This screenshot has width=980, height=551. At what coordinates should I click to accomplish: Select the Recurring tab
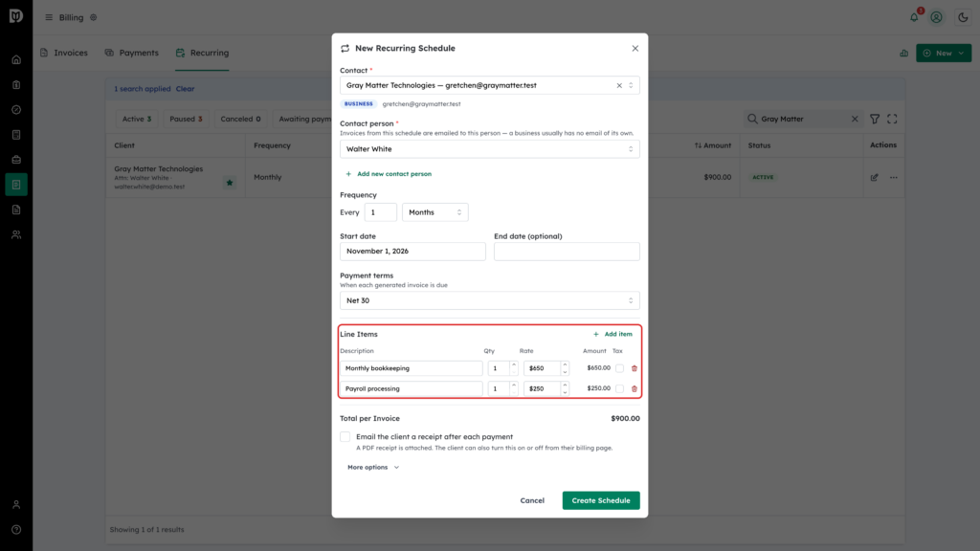pyautogui.click(x=203, y=54)
